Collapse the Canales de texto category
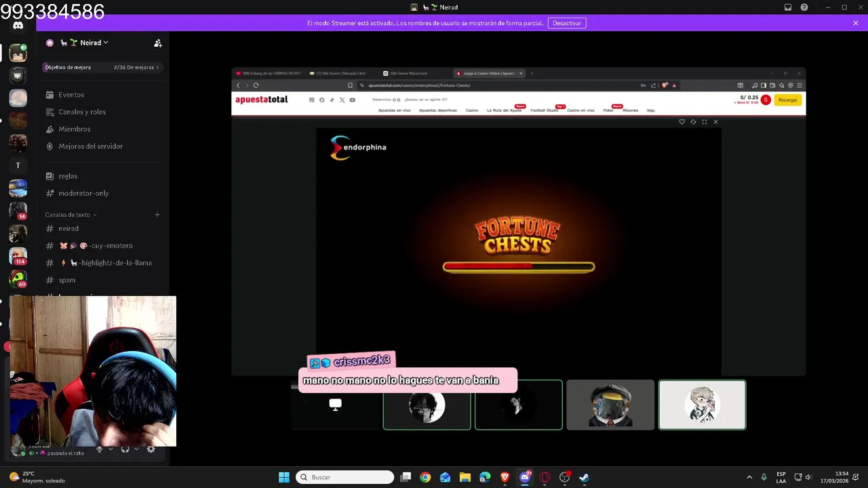This screenshot has width=868, height=488. point(71,215)
